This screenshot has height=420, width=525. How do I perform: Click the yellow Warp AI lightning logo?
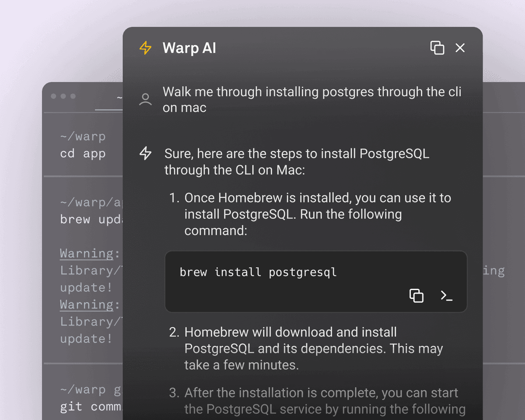[145, 48]
